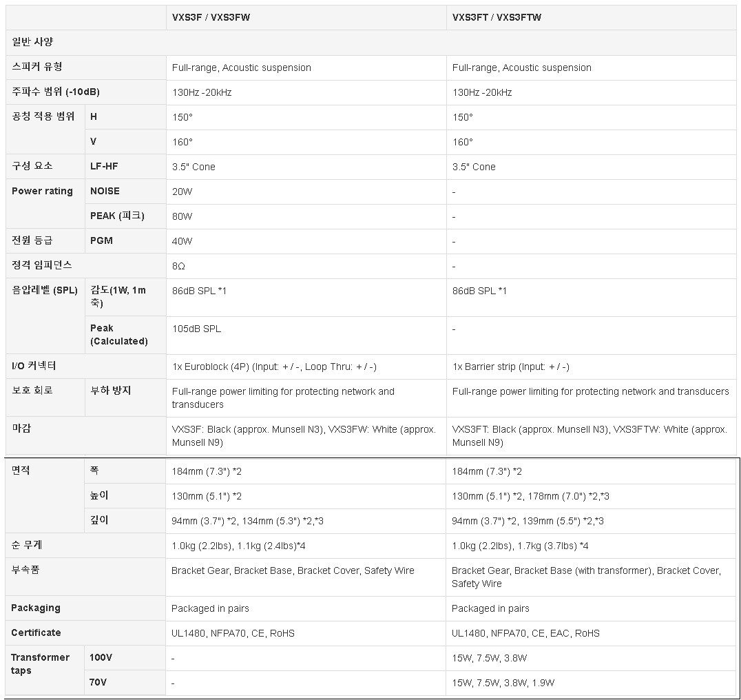Click the LF-HF sub-label cell
The width and height of the screenshot is (741, 700).
(x=104, y=166)
